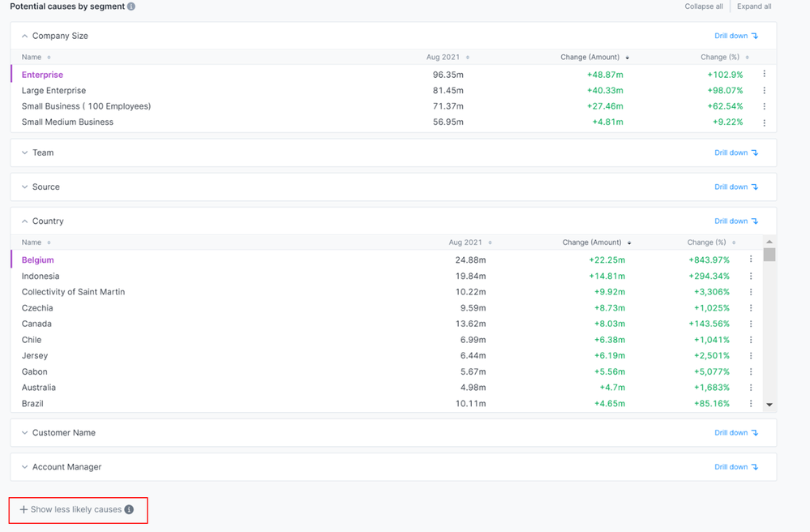Click the +5,077% change value for Gabon
Image resolution: width=810 pixels, height=532 pixels.
(711, 372)
